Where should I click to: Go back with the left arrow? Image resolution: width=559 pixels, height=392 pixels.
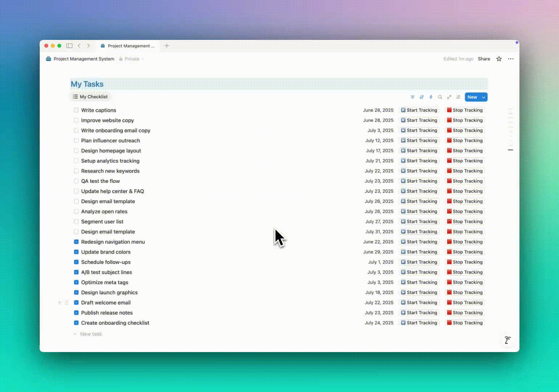tap(79, 46)
